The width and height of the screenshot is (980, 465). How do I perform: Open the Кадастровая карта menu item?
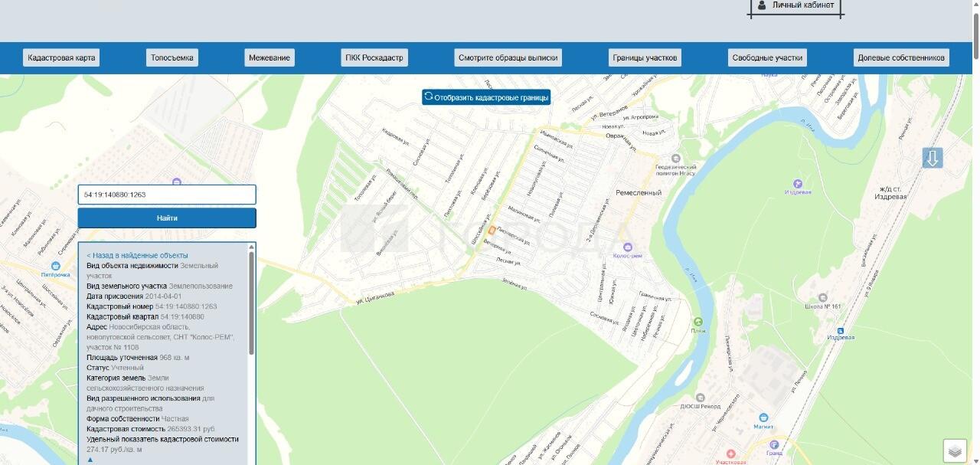pyautogui.click(x=61, y=57)
